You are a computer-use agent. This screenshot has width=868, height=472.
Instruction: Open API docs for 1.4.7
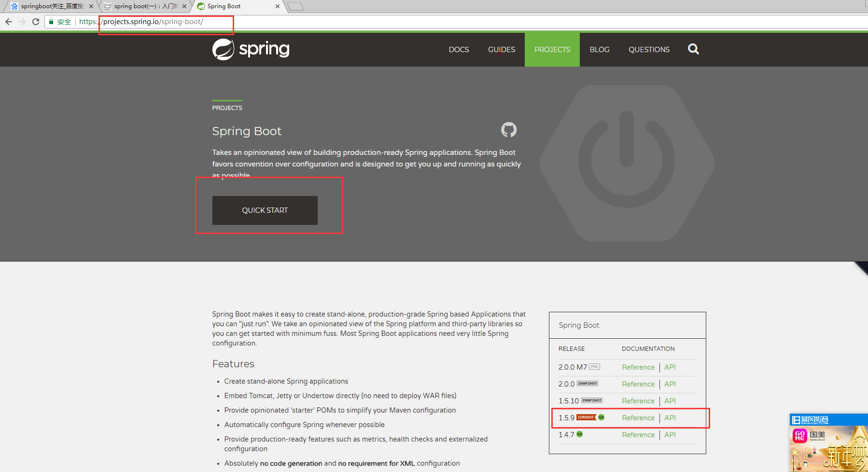[x=670, y=435]
